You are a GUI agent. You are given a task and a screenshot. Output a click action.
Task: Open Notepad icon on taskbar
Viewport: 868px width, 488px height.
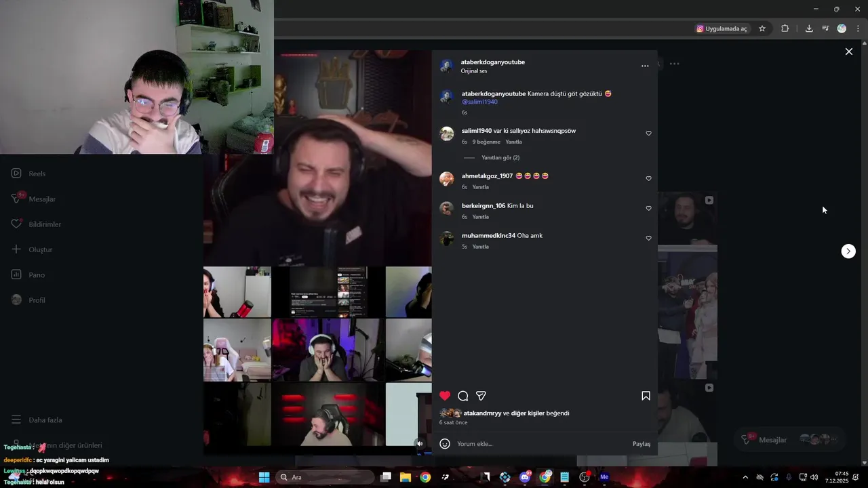point(564,477)
